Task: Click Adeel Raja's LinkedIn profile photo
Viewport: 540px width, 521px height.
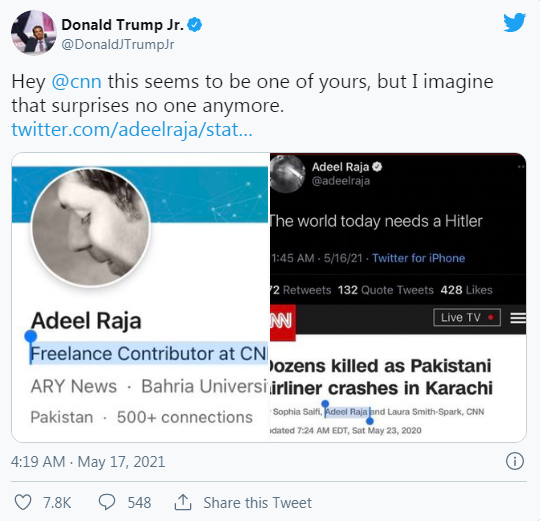Action: pyautogui.click(x=91, y=227)
